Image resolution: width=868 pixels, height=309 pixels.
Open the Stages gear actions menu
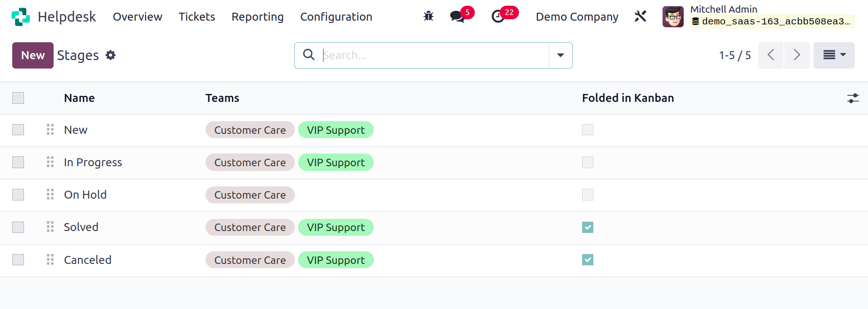[110, 55]
